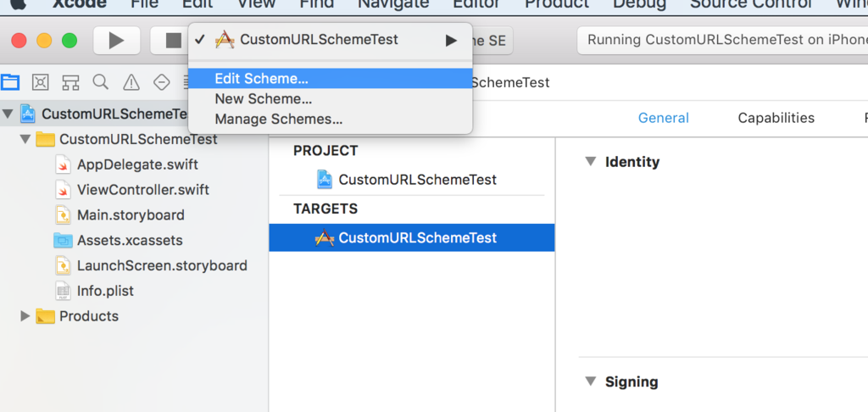The image size is (868, 412).
Task: Click the scheme app icon in popup
Action: tap(225, 40)
